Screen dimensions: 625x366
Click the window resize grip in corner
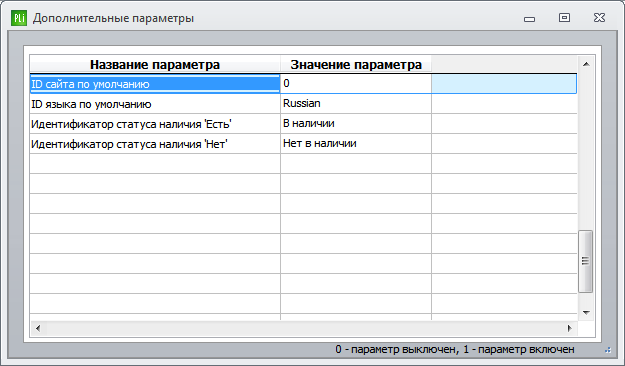(x=608, y=350)
